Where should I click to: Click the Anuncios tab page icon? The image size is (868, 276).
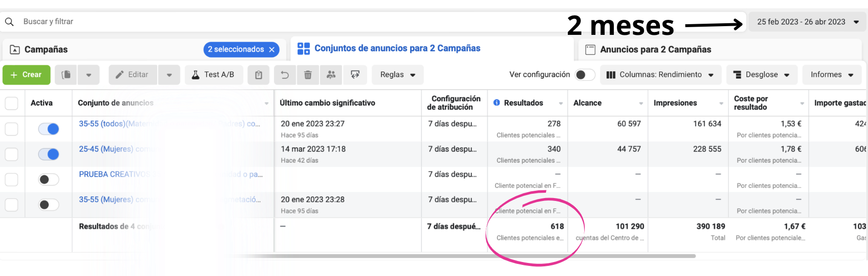click(x=590, y=49)
